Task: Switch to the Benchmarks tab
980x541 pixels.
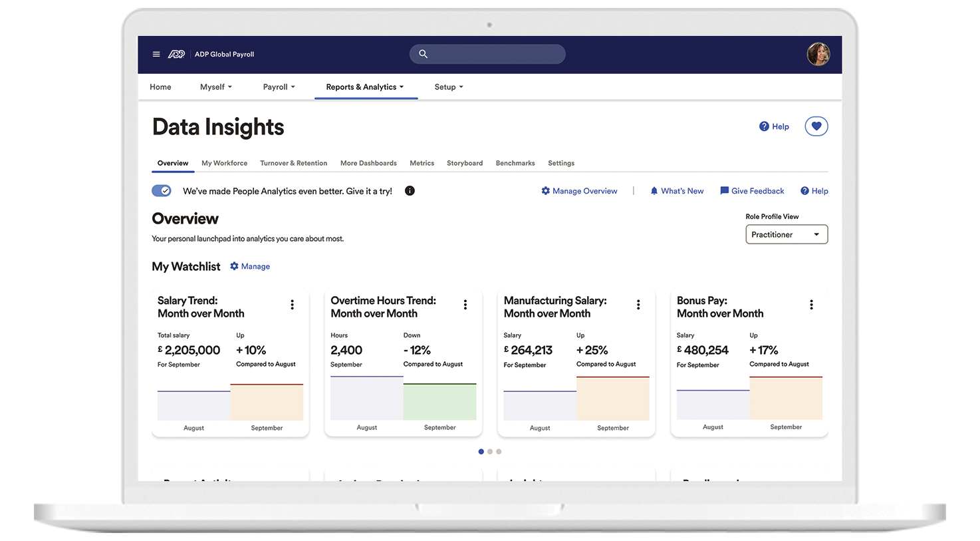Action: (x=515, y=163)
